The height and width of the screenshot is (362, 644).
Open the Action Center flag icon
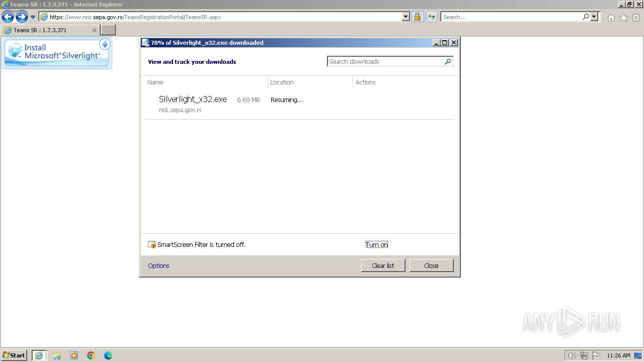[596, 355]
